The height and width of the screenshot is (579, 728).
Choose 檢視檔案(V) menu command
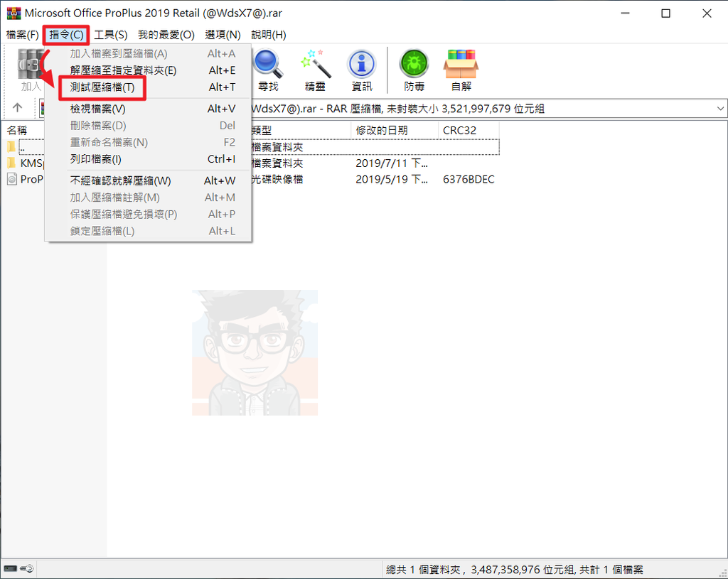point(149,109)
